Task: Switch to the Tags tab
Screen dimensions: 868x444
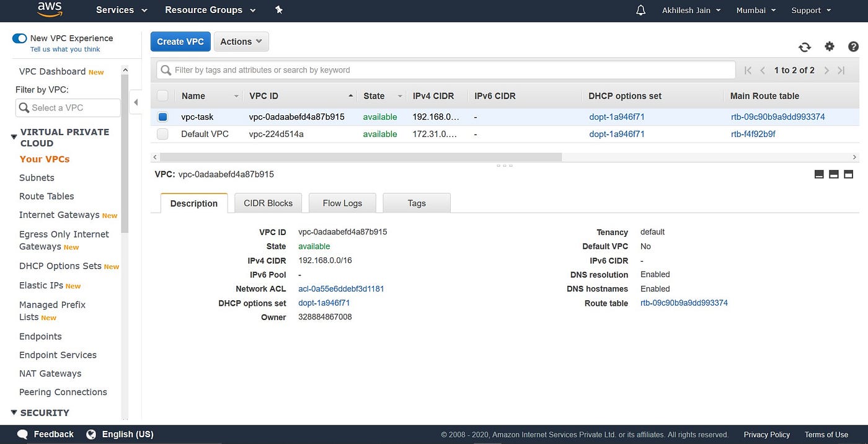Action: click(x=417, y=203)
